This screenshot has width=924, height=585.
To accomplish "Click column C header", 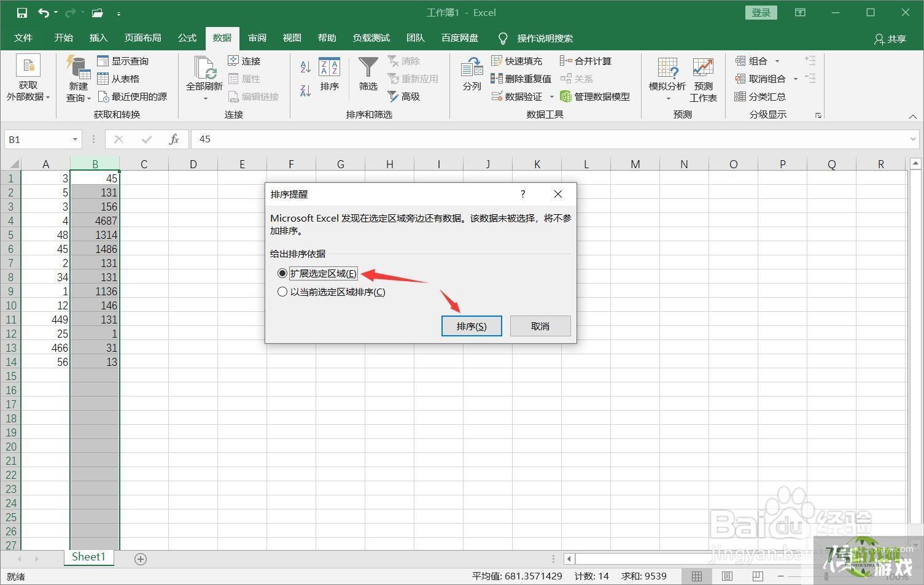I will [144, 164].
